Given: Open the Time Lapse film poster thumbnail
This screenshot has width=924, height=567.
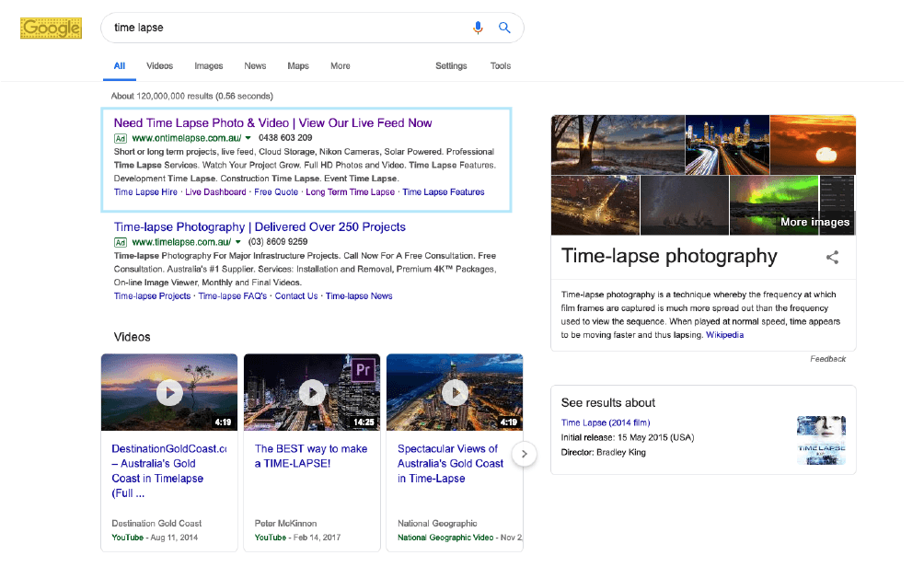Looking at the screenshot, I should coord(822,440).
